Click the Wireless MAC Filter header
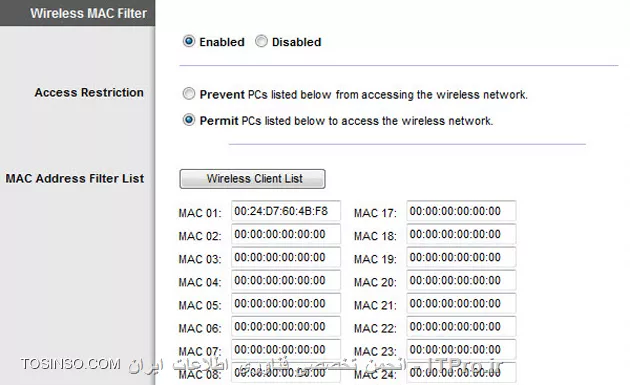Screen dimensions: 630x385 (88, 13)
